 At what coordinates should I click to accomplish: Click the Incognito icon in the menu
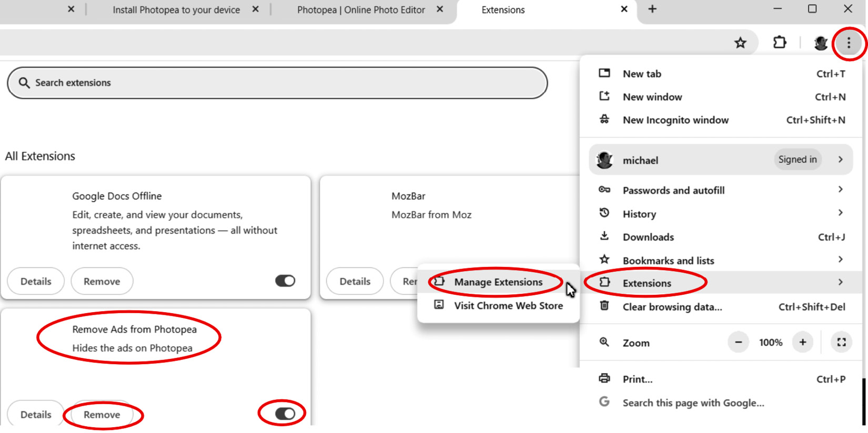(x=604, y=119)
